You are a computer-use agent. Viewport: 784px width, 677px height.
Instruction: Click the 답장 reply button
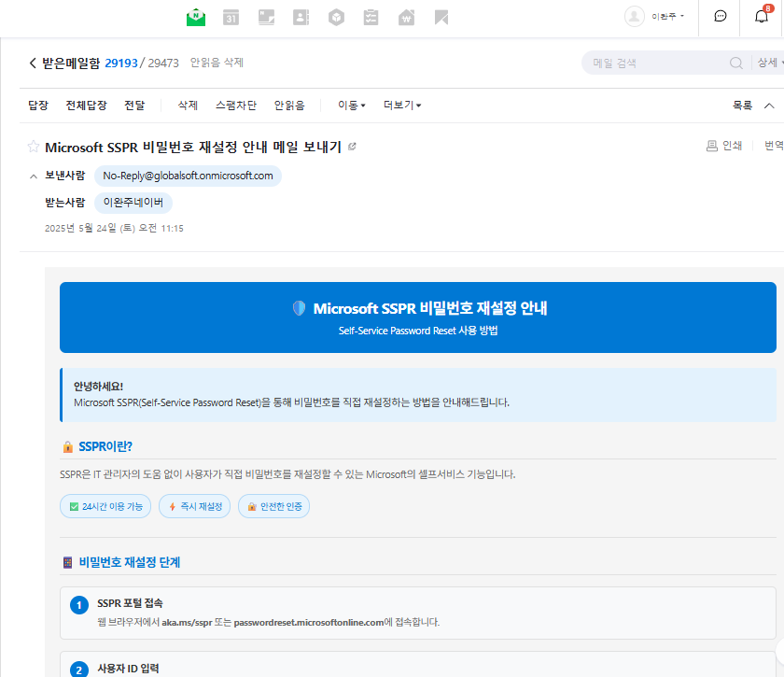click(38, 106)
